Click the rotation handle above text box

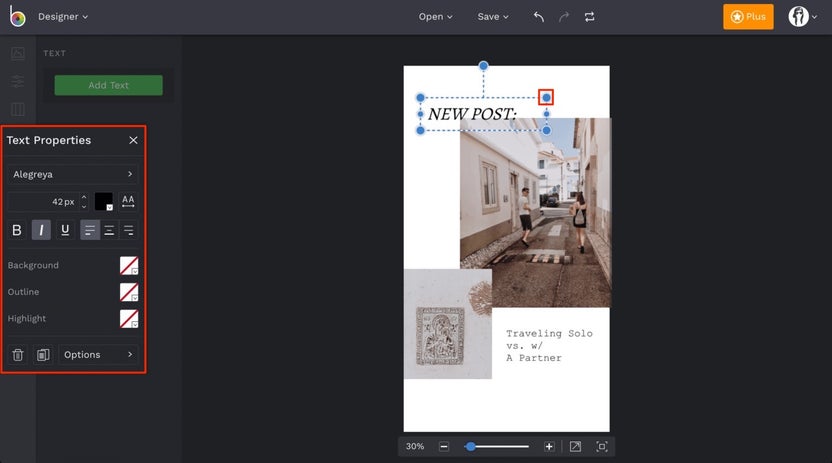[483, 66]
